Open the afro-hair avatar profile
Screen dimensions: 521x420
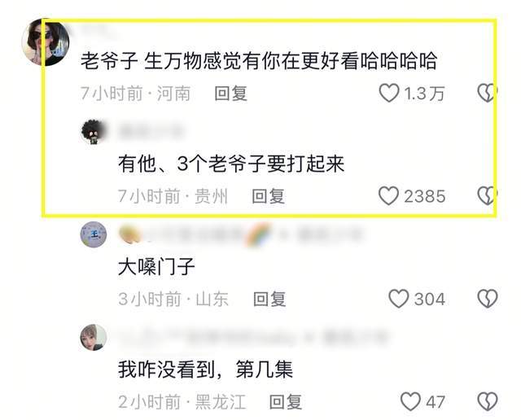click(x=93, y=132)
